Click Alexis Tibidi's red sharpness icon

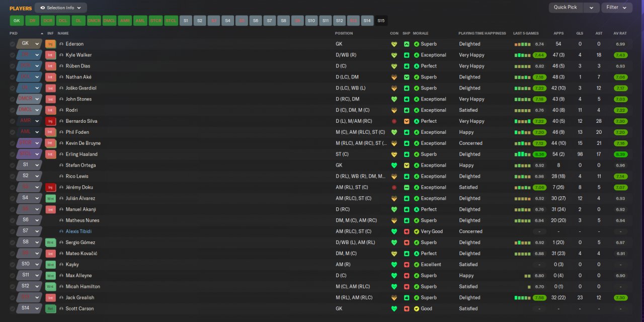coord(407,231)
